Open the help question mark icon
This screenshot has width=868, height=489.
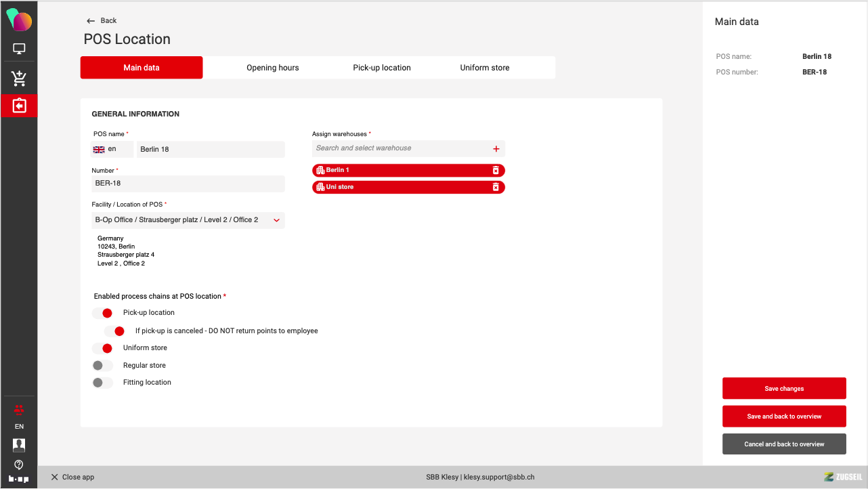click(x=19, y=464)
